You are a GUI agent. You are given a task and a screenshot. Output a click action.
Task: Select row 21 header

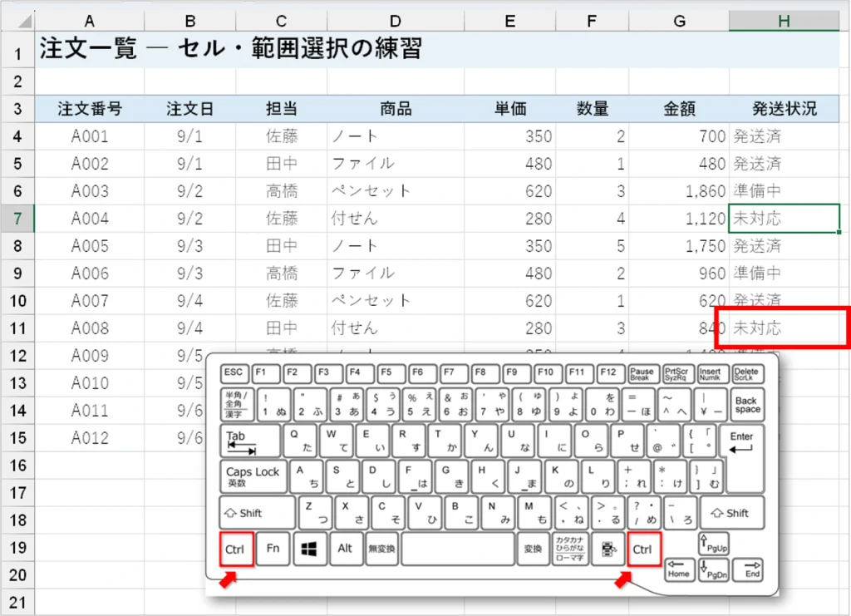pos(18,602)
